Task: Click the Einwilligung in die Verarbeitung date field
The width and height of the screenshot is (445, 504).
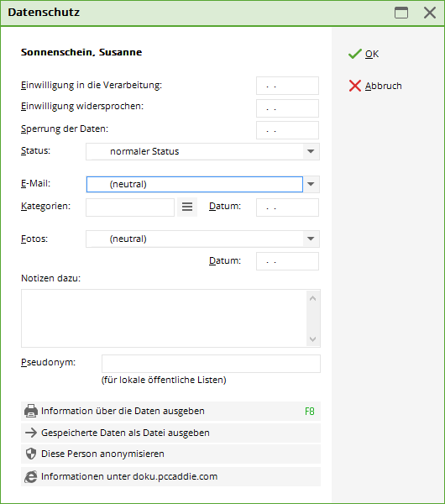Action: pyautogui.click(x=287, y=86)
